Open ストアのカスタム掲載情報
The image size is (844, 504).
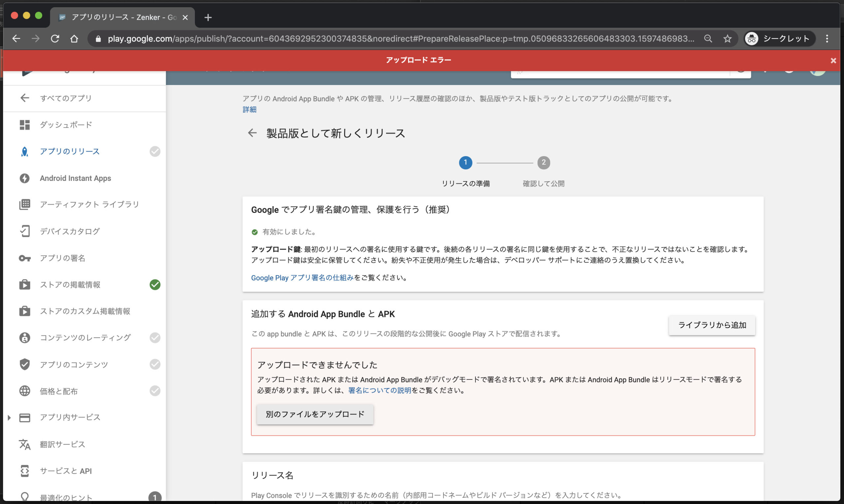coord(84,311)
